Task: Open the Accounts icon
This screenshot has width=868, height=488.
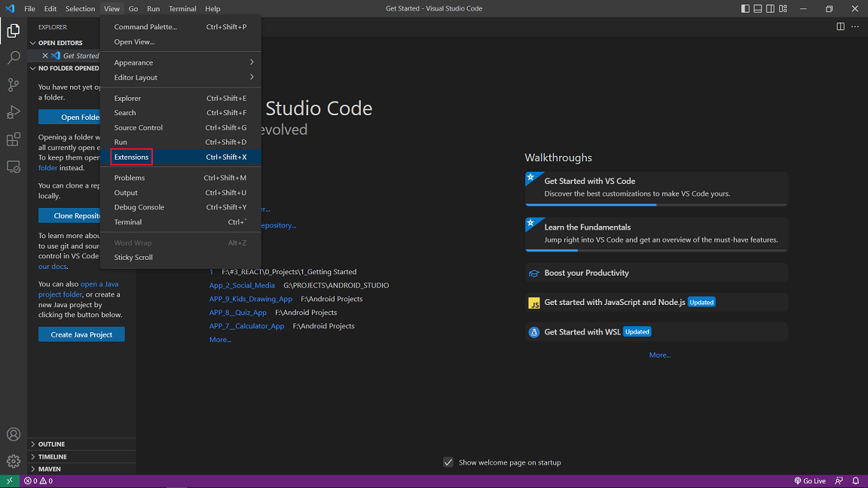Action: [14, 435]
